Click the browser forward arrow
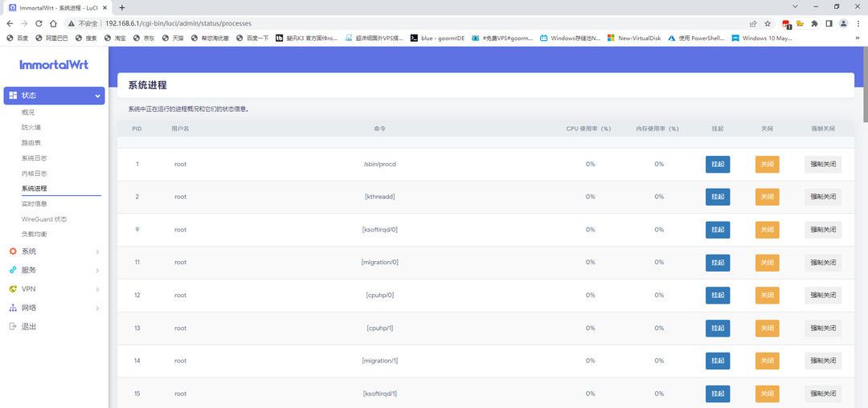Screen dimensions: 868x408 point(24,24)
